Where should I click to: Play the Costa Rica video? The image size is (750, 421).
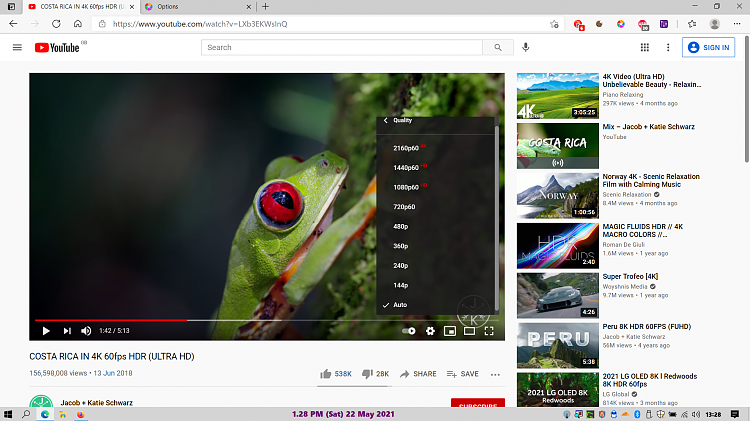pos(46,331)
